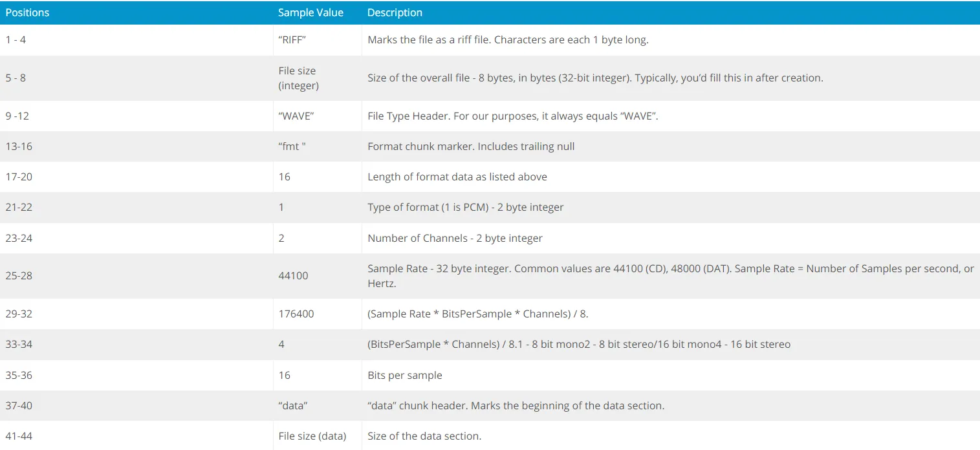
Task: Click the "fmt " sample value cell
Action: tap(292, 146)
